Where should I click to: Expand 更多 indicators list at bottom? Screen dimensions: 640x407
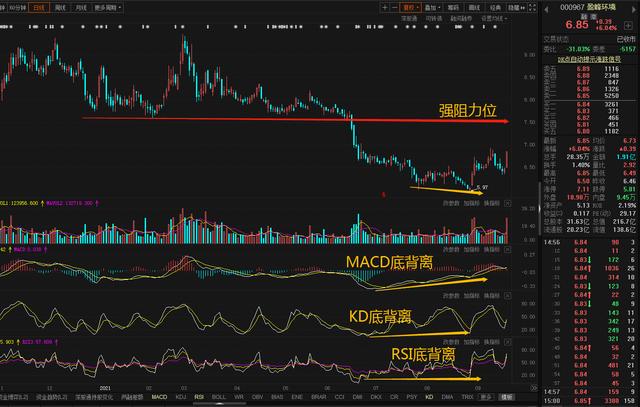coord(485,397)
